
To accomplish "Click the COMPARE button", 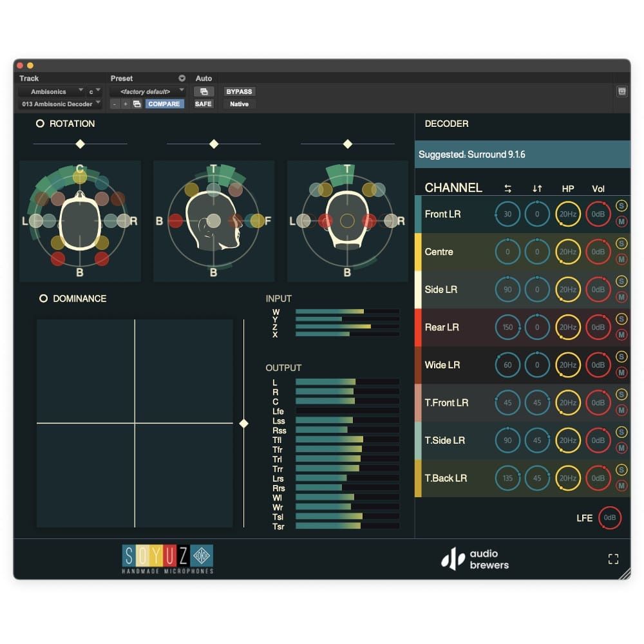I will tap(164, 104).
